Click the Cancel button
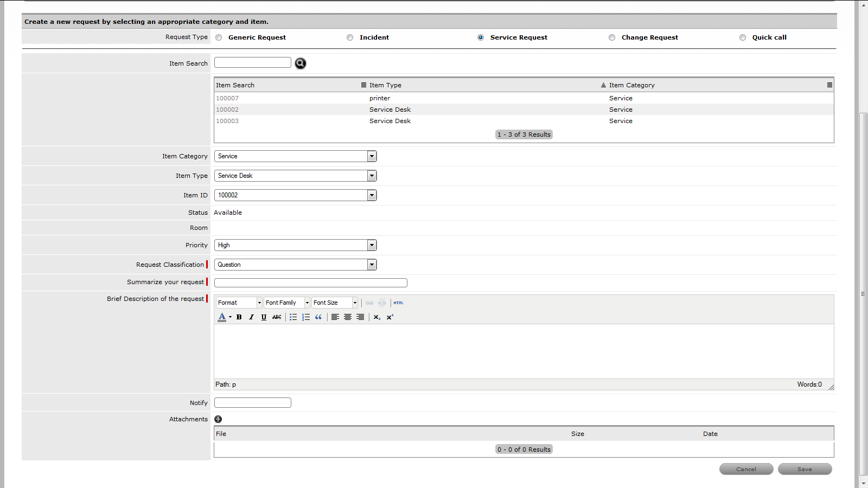Image resolution: width=868 pixels, height=488 pixels. click(x=746, y=469)
